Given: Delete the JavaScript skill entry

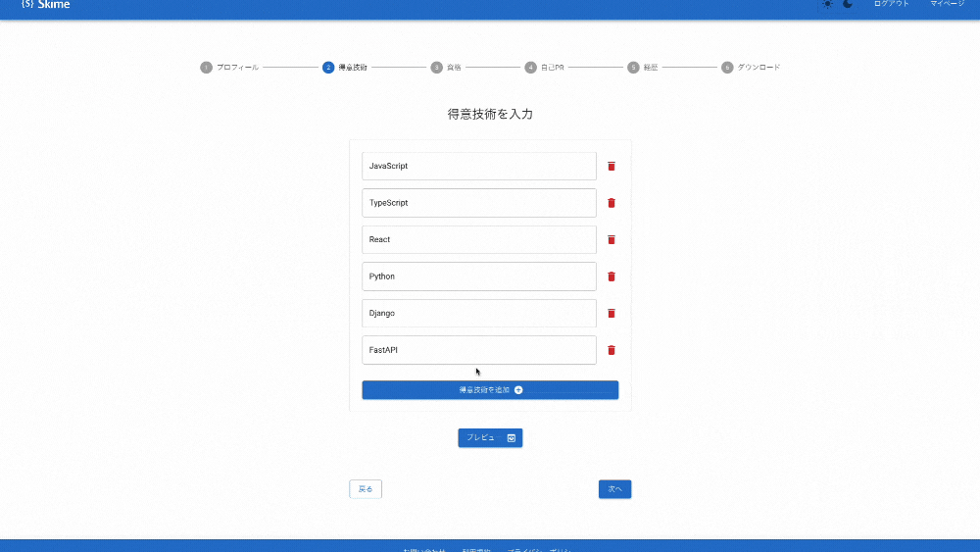Looking at the screenshot, I should click(612, 167).
